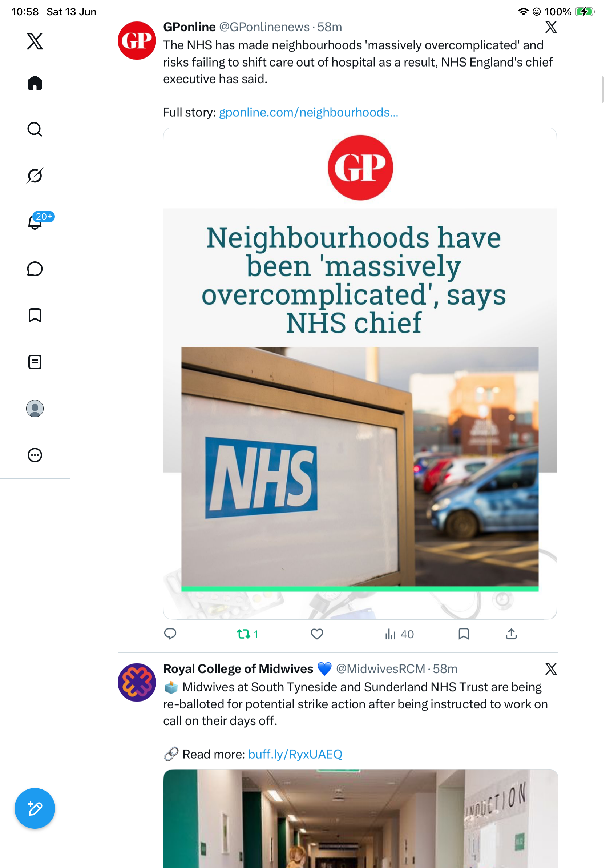
Task: Open gponline.com/neighbourhoods full story link
Action: pyautogui.click(x=309, y=112)
